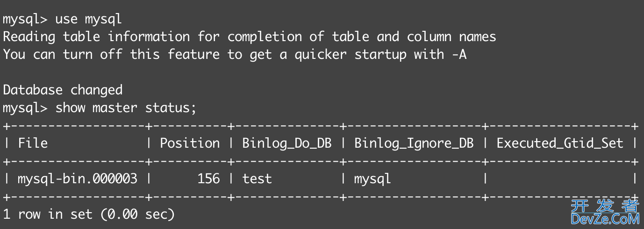This screenshot has height=229, width=644.
Task: Click the 'mysql-bin.000003' file value
Action: coord(78,179)
